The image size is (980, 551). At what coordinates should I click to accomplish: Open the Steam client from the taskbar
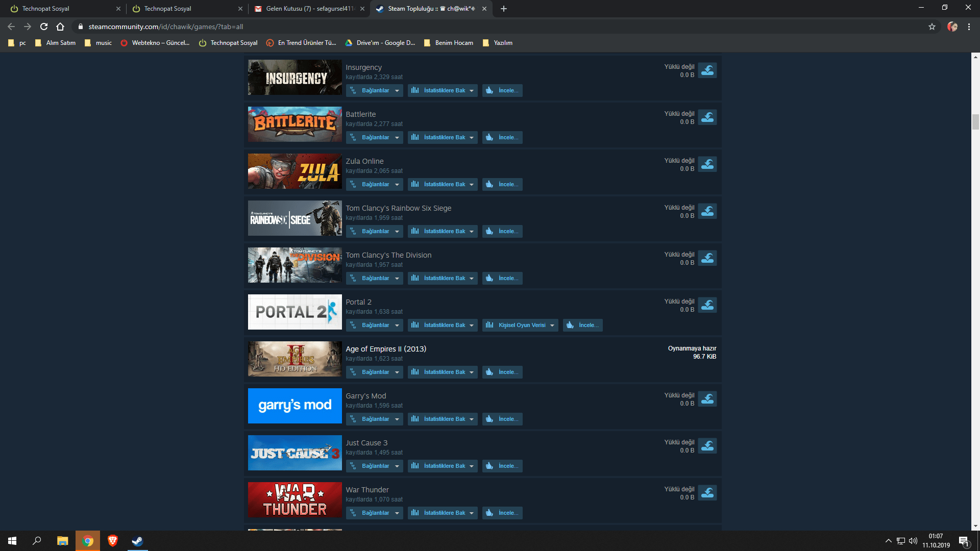[137, 540]
